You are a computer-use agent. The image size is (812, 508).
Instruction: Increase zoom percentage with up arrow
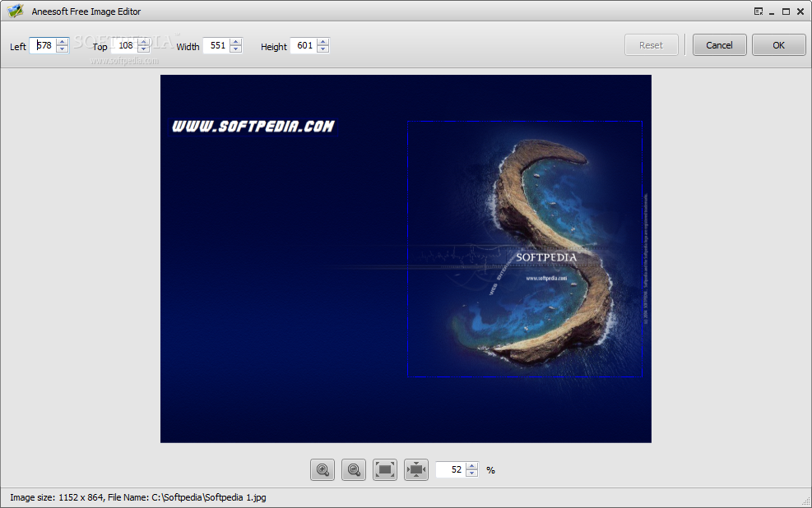[x=471, y=466]
